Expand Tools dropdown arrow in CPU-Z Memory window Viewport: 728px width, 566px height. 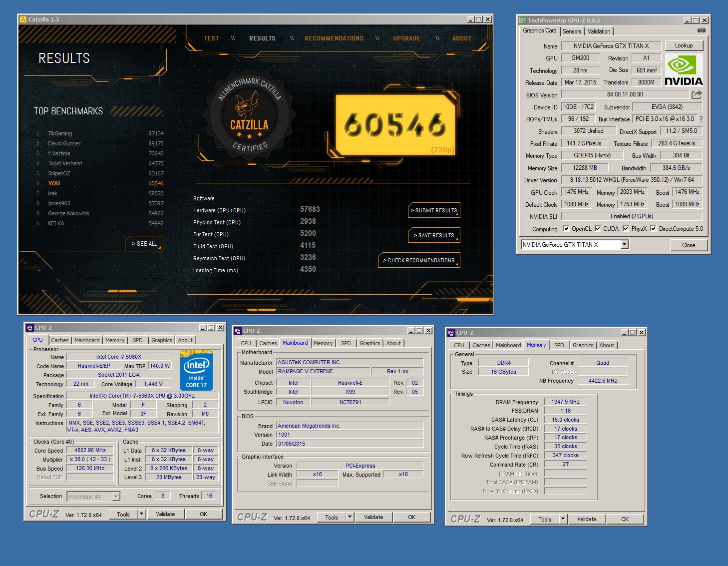pos(563,519)
